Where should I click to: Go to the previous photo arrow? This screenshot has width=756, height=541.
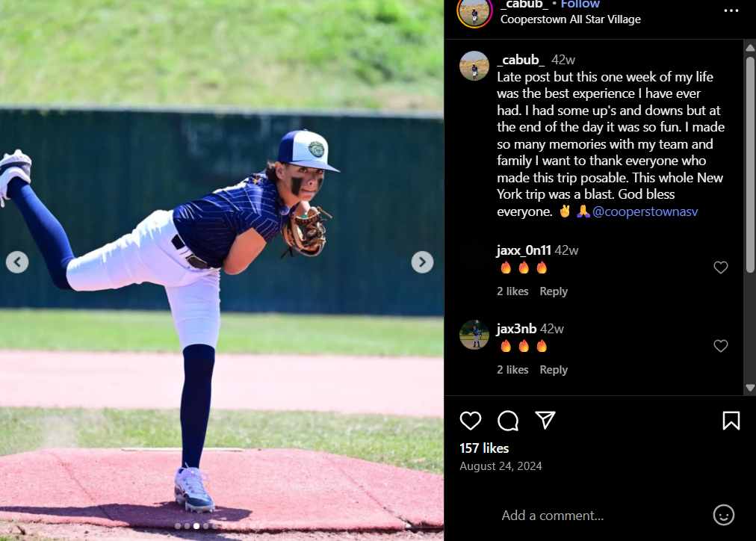click(17, 262)
